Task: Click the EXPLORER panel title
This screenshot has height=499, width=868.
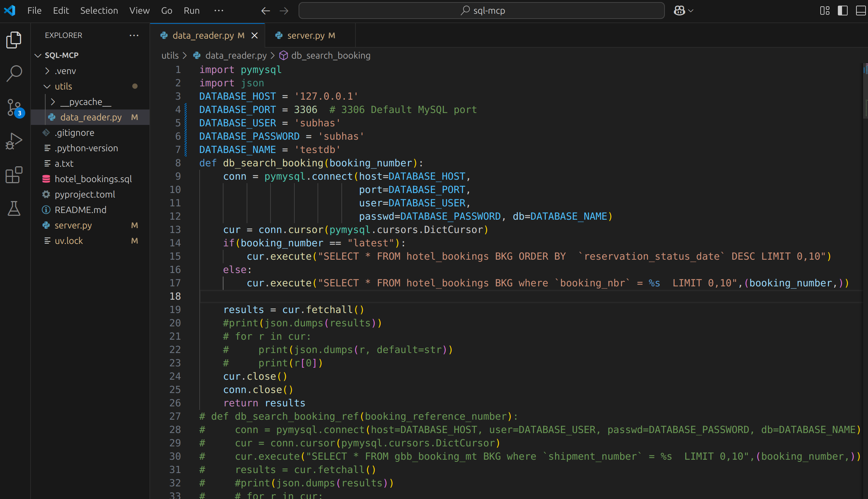Action: pos(64,35)
